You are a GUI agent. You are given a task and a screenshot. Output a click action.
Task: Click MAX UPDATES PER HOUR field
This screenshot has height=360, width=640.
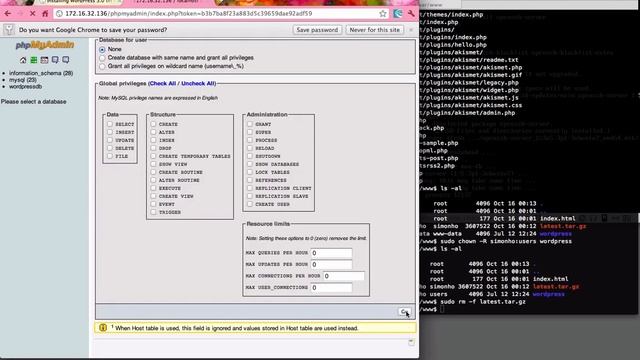click(x=331, y=264)
